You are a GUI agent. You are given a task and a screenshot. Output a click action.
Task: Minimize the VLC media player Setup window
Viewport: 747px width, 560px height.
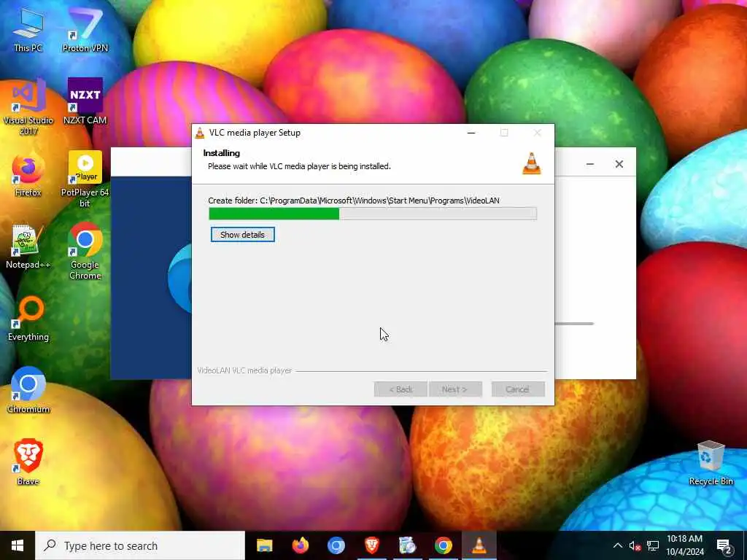pyautogui.click(x=471, y=133)
